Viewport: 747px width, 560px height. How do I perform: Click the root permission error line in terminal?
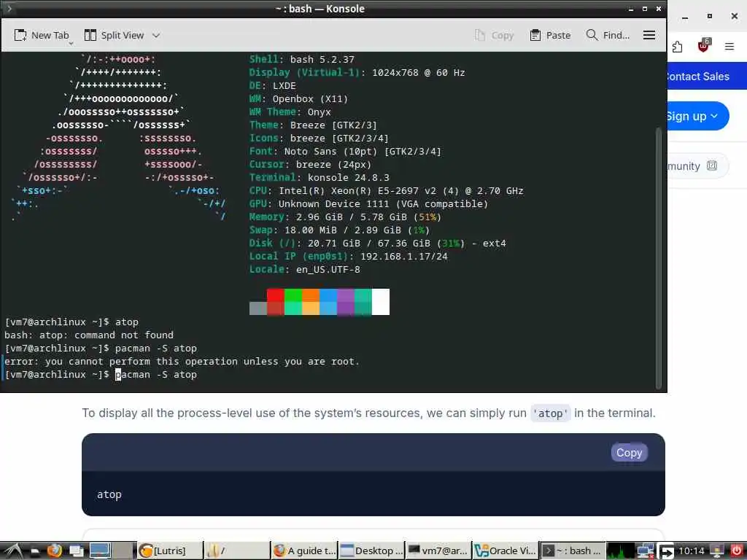coord(182,362)
